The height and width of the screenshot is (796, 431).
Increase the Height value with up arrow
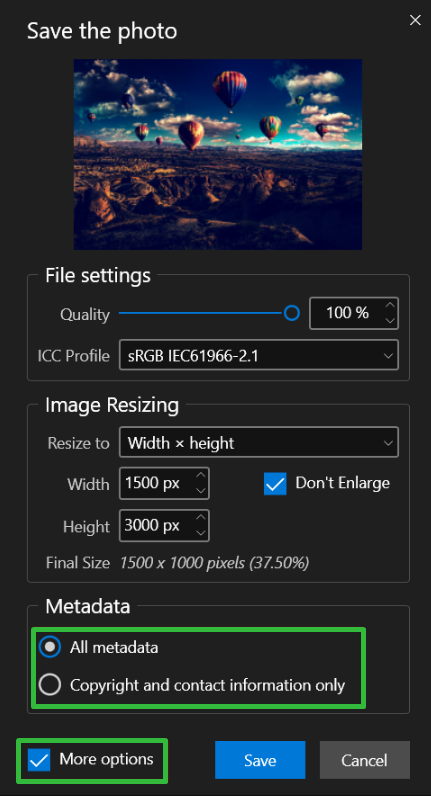[201, 518]
